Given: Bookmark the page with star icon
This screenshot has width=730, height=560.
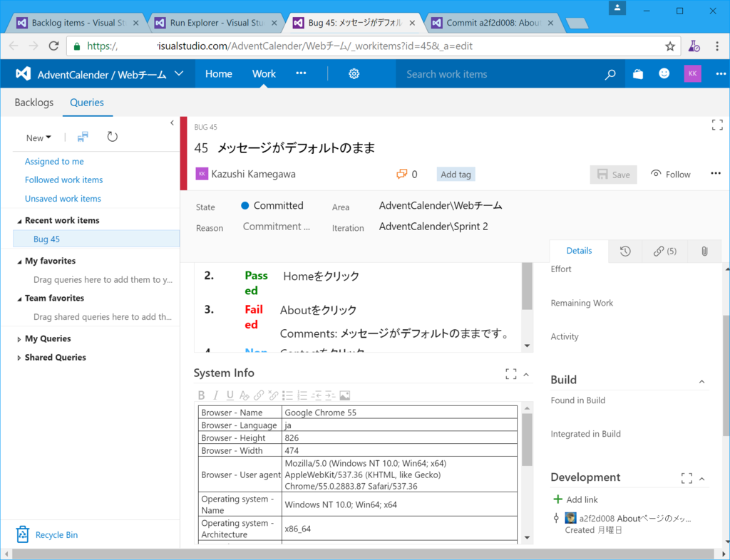Looking at the screenshot, I should pos(670,46).
